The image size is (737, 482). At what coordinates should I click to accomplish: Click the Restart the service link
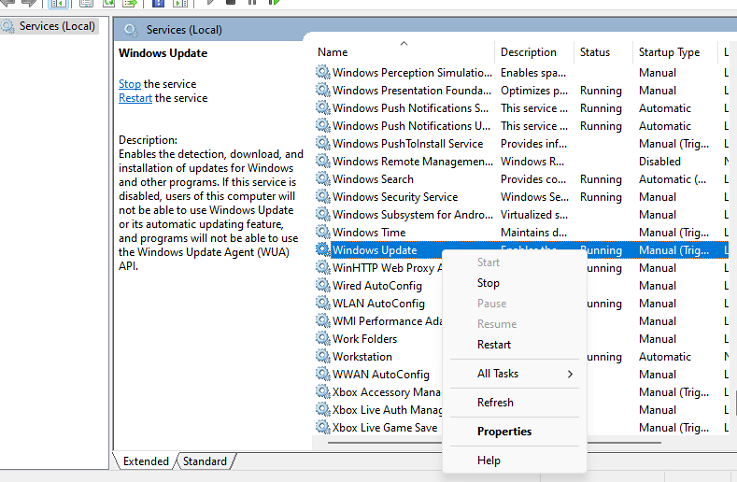[135, 98]
